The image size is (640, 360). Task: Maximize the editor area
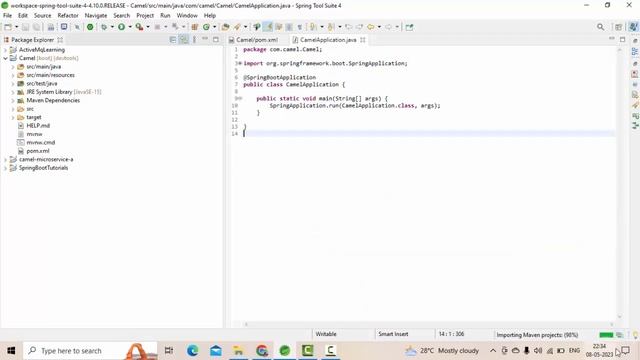[622, 39]
